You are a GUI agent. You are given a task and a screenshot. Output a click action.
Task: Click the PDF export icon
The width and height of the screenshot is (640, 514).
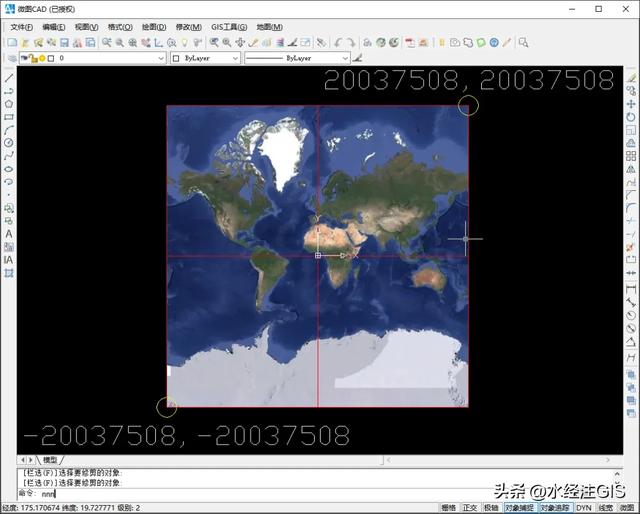410,42
